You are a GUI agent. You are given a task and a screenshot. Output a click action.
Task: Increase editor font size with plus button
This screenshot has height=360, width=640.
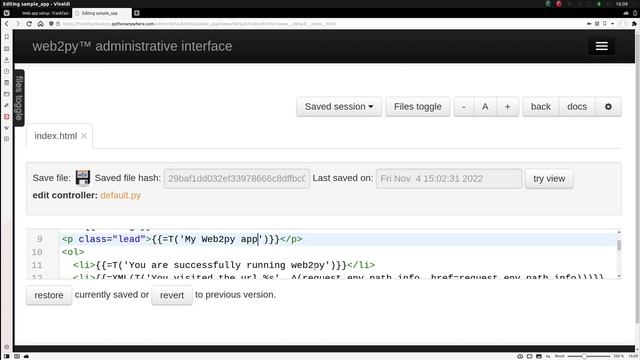pyautogui.click(x=507, y=107)
